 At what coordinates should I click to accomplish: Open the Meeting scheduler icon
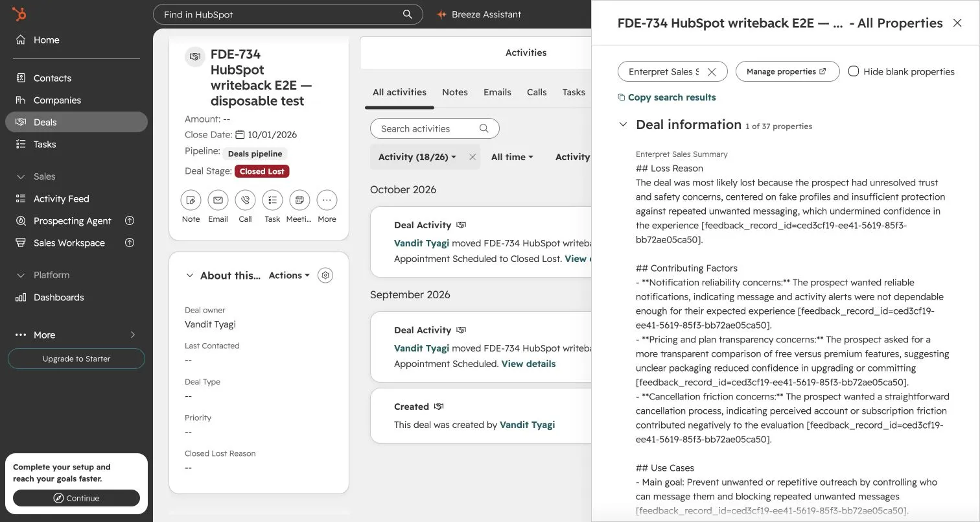(299, 200)
